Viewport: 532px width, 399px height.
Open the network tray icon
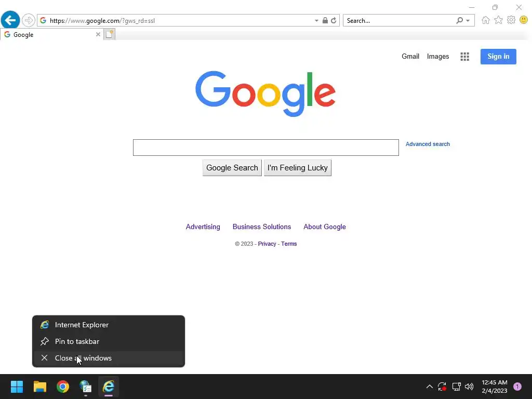(456, 387)
